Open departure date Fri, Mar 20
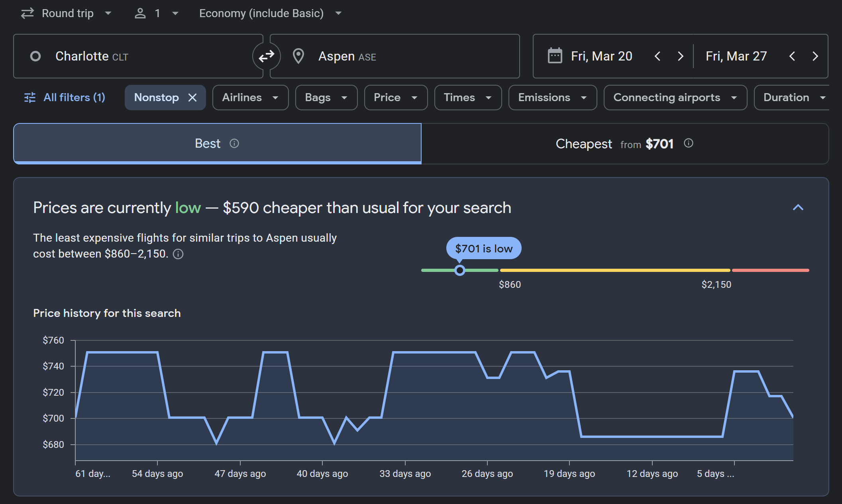This screenshot has height=504, width=842. tap(602, 56)
